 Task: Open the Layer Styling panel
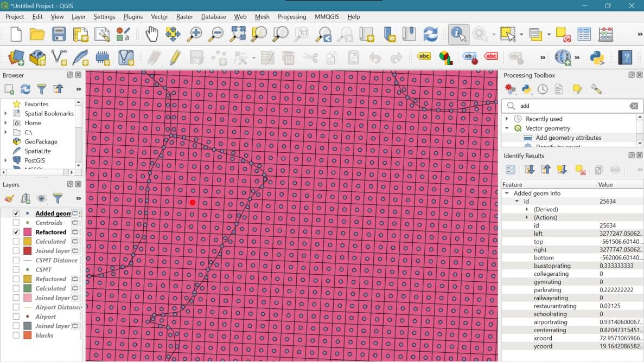(9, 198)
